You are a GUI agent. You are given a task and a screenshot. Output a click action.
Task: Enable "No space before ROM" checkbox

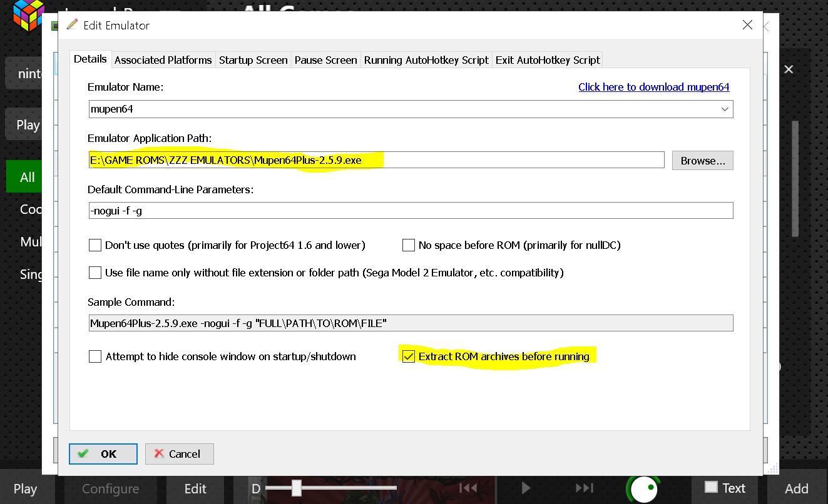(x=409, y=245)
